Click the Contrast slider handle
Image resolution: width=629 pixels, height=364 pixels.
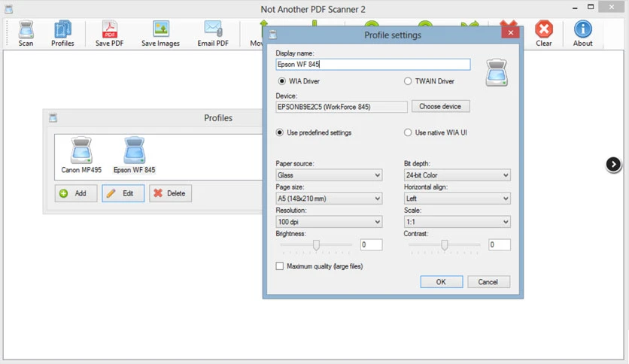tap(445, 245)
